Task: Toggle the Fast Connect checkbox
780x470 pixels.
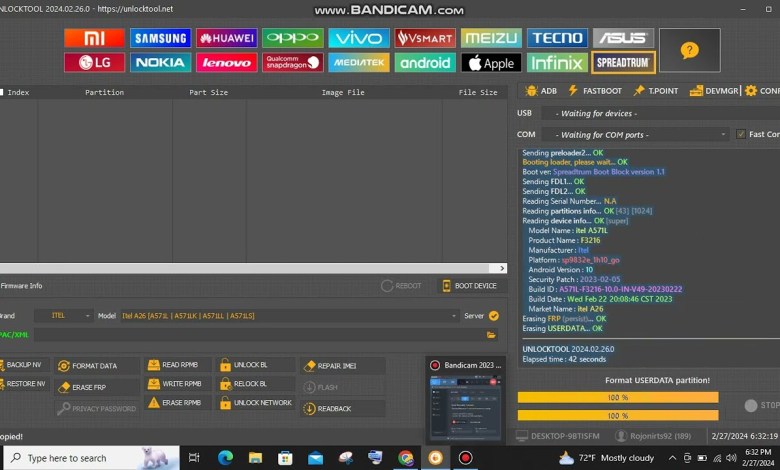Action: point(740,134)
